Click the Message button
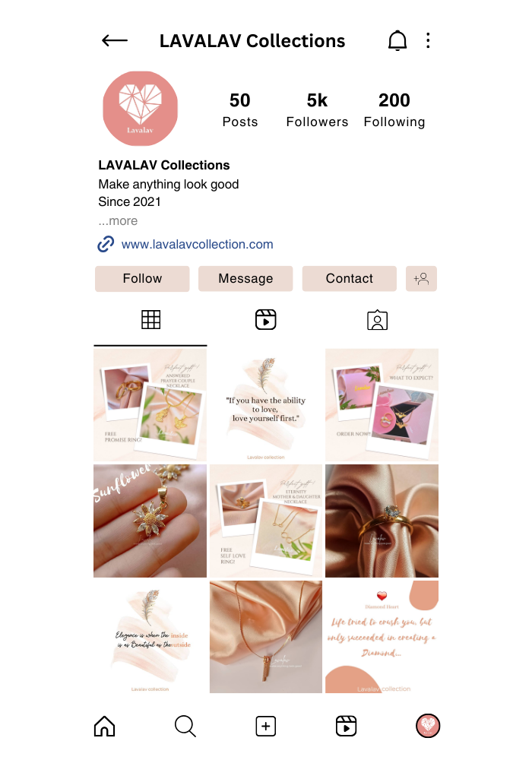The height and width of the screenshot is (760, 532). (245, 279)
